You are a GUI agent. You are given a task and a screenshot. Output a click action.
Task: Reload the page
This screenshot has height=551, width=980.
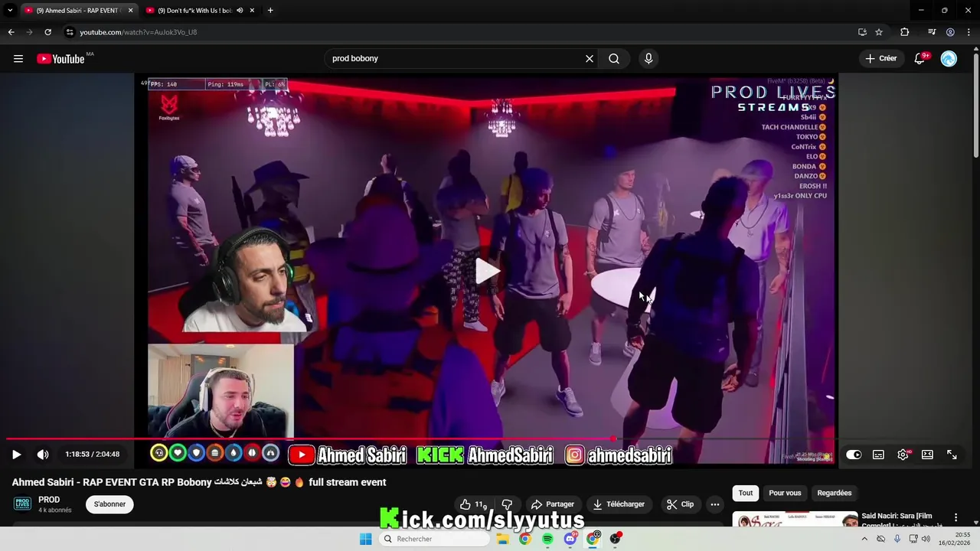(x=47, y=32)
